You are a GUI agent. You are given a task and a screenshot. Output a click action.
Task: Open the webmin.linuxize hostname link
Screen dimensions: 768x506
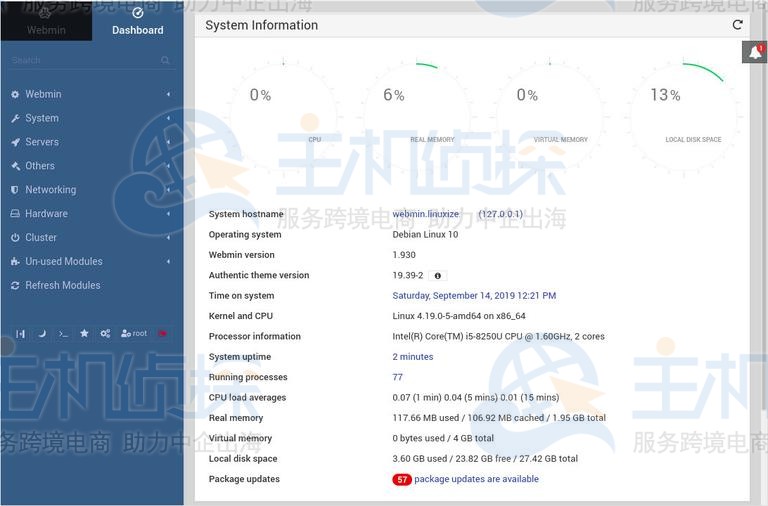coord(426,214)
